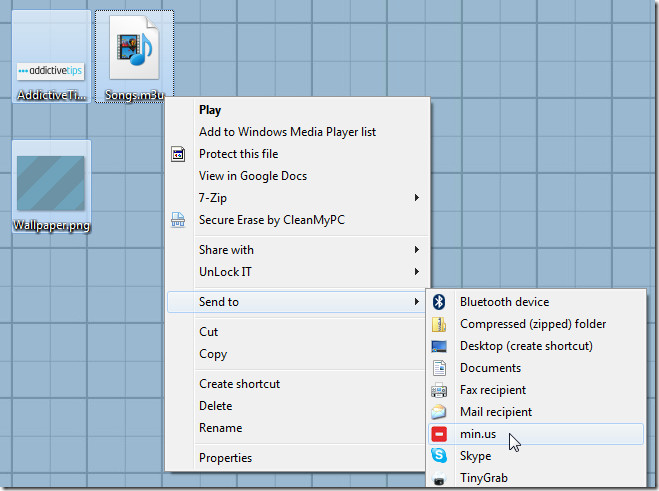
Task: Click the Fax recipient printer icon
Action: [x=439, y=390]
